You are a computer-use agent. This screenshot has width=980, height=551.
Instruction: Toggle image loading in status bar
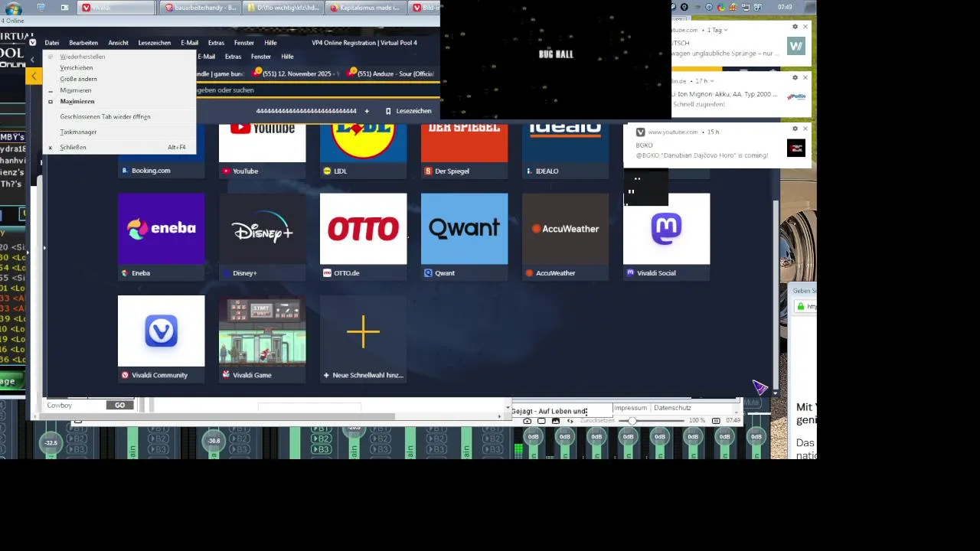click(556, 421)
